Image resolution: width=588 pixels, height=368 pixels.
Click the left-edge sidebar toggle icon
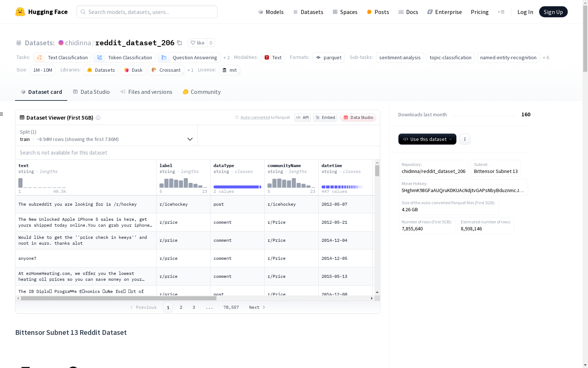point(1,114)
